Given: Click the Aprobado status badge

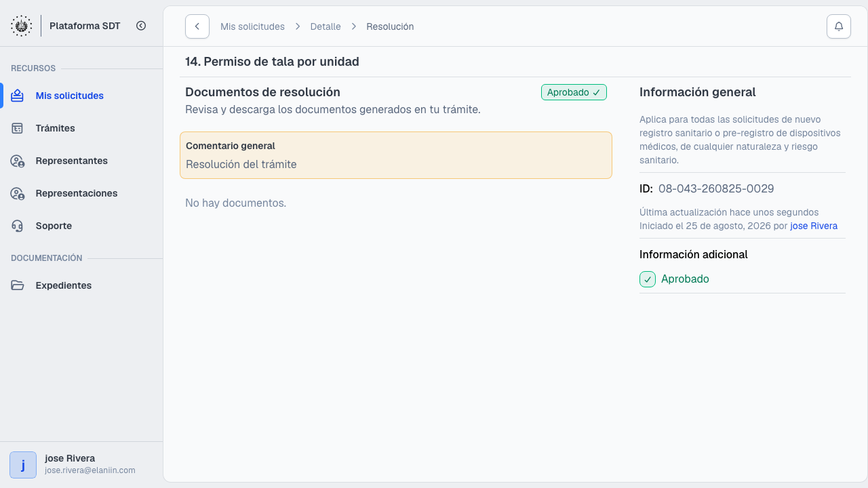Looking at the screenshot, I should (x=574, y=92).
